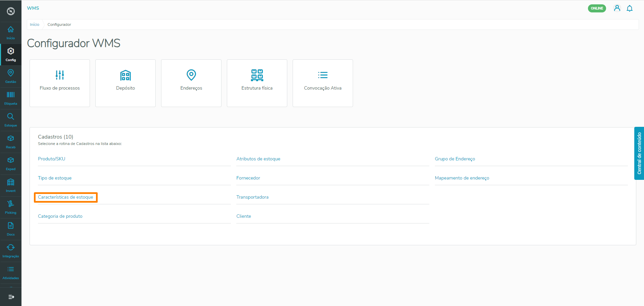
Task: Open Docs section in sidebar
Action: (11, 229)
